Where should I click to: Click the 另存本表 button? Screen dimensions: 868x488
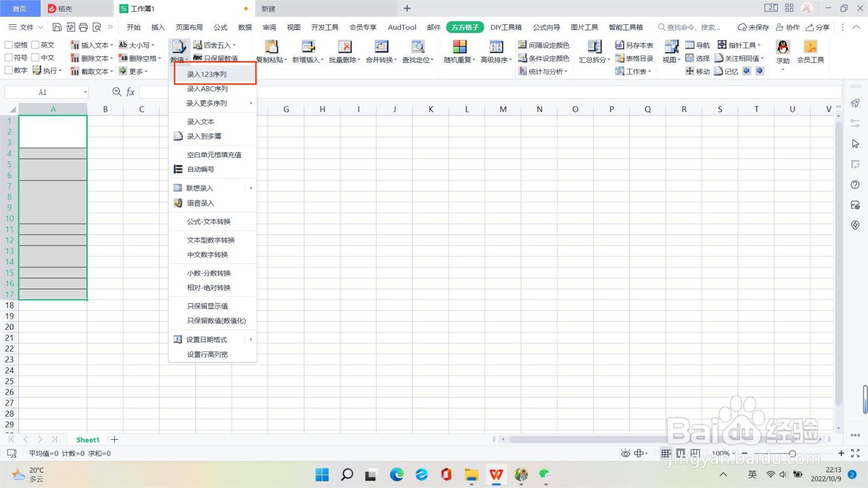pos(635,44)
